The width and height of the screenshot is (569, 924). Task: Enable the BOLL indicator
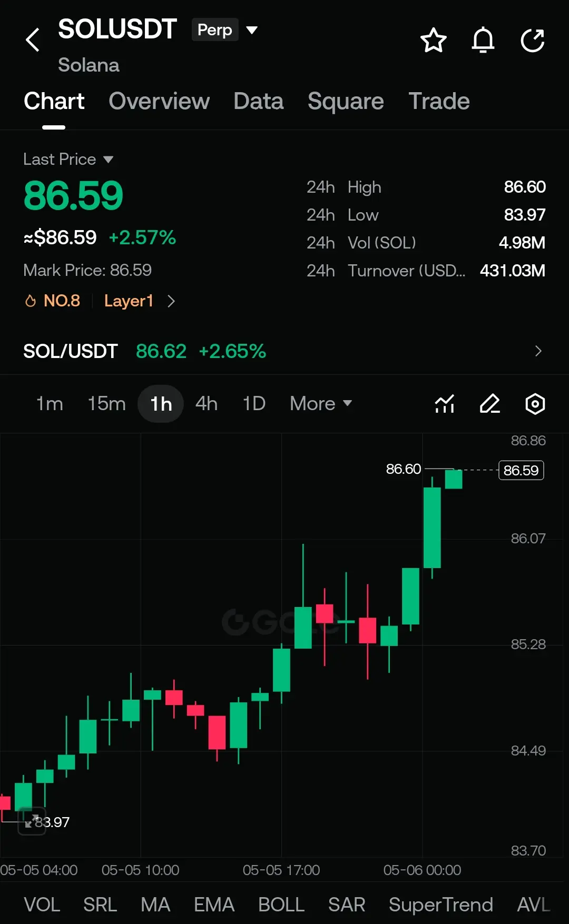281,905
